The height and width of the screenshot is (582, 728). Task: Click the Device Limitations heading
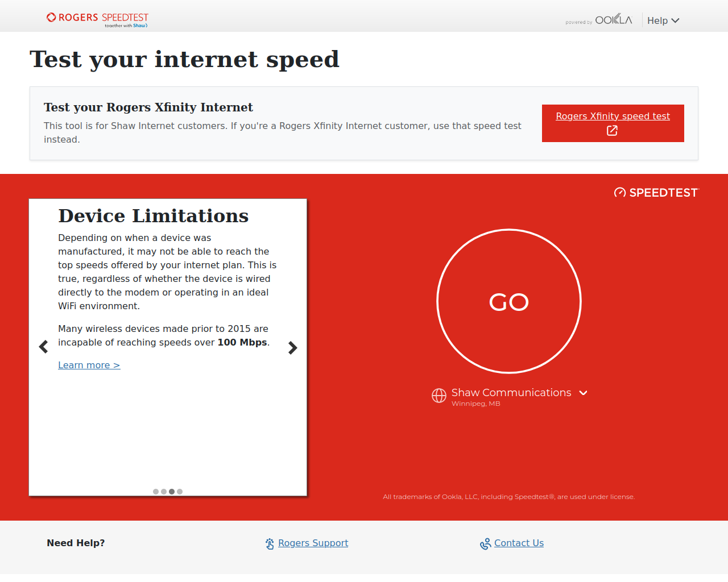coord(154,216)
